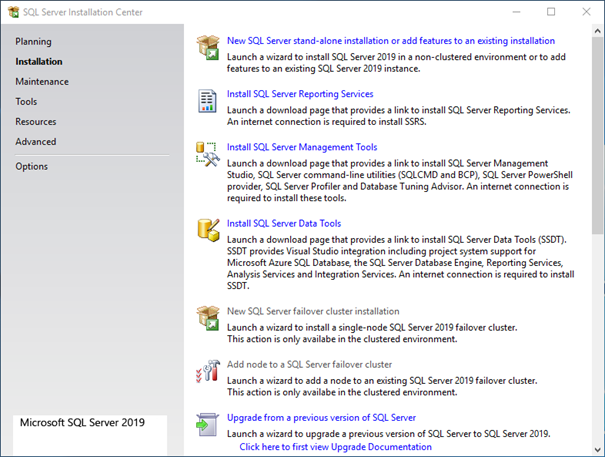Click the failover cluster installation box icon
This screenshot has height=457, width=605.
point(208,318)
